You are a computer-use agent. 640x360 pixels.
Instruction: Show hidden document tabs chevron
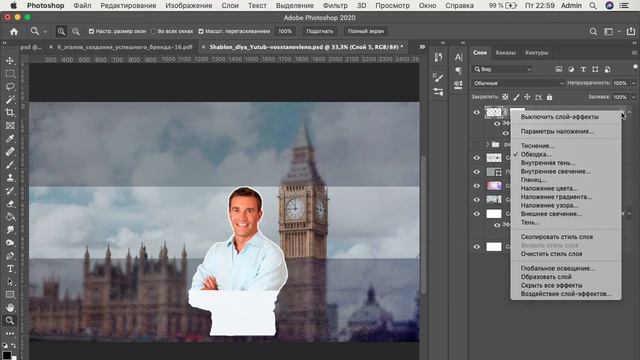click(x=422, y=47)
